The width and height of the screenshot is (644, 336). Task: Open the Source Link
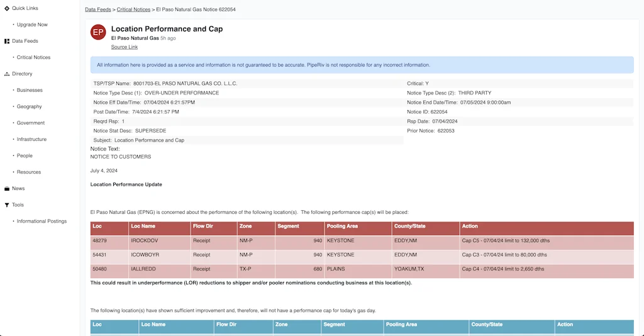pyautogui.click(x=125, y=47)
